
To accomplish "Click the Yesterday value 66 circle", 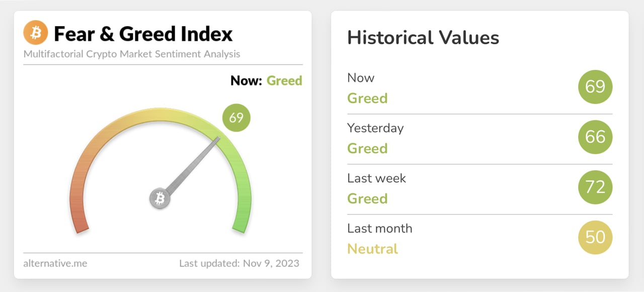I will (595, 137).
